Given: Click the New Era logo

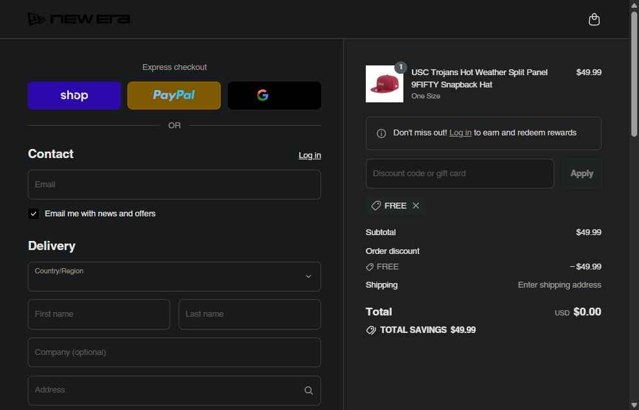Looking at the screenshot, I should tap(79, 19).
